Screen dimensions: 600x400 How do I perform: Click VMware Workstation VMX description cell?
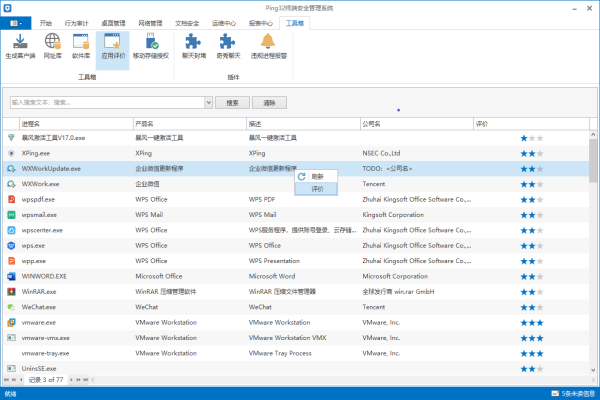pos(287,338)
